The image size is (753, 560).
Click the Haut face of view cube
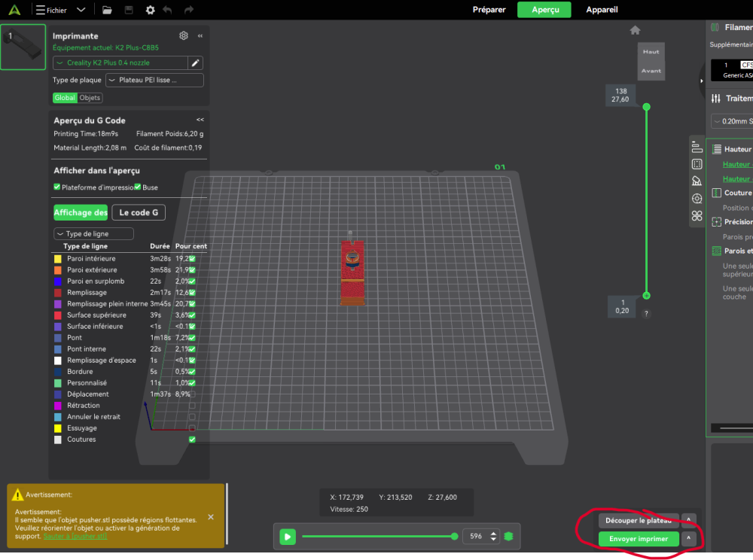651,52
